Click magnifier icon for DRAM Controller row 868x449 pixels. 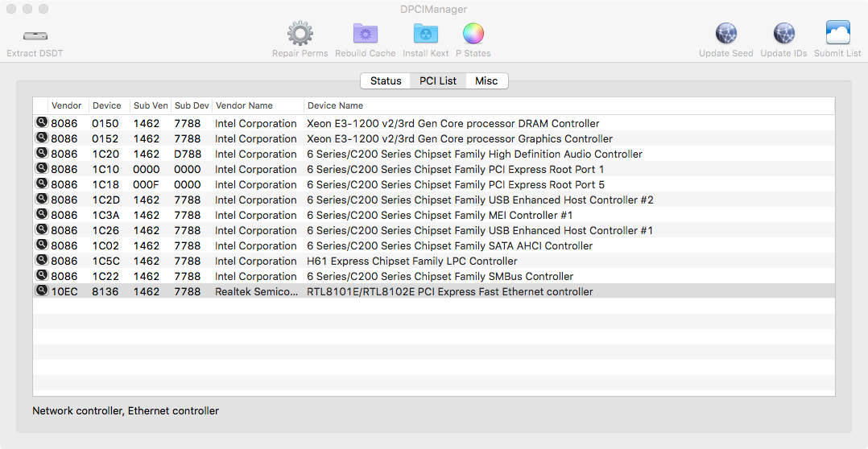coord(42,122)
